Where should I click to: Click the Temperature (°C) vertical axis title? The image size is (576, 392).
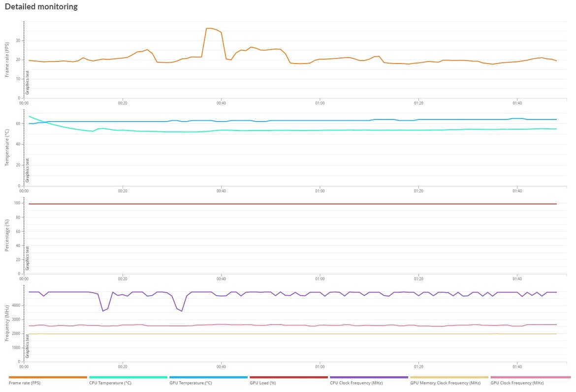click(7, 148)
